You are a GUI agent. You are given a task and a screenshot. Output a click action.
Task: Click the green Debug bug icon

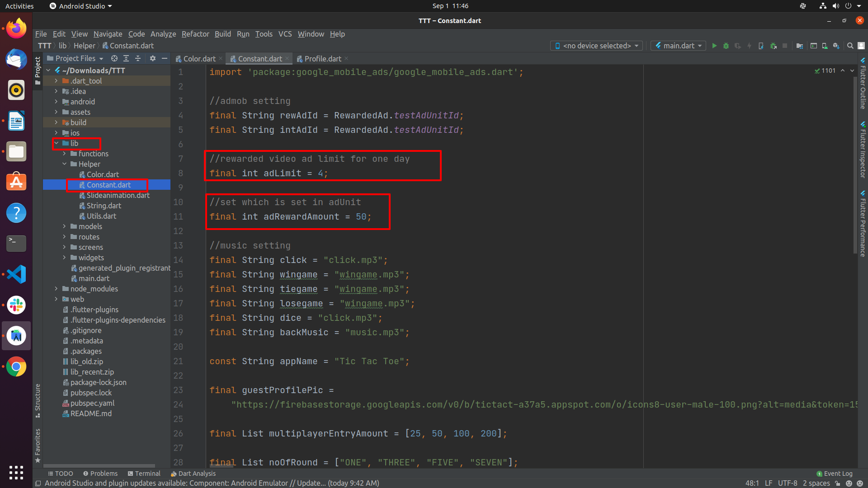click(x=726, y=46)
